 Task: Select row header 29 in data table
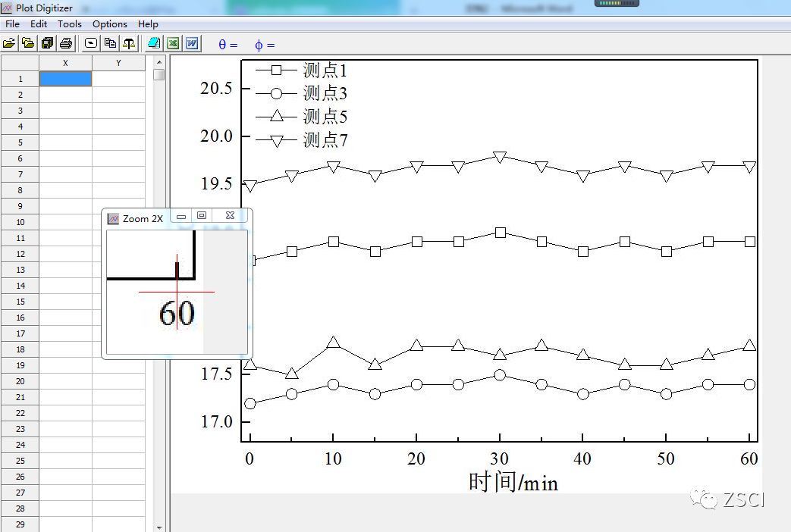[x=20, y=524]
